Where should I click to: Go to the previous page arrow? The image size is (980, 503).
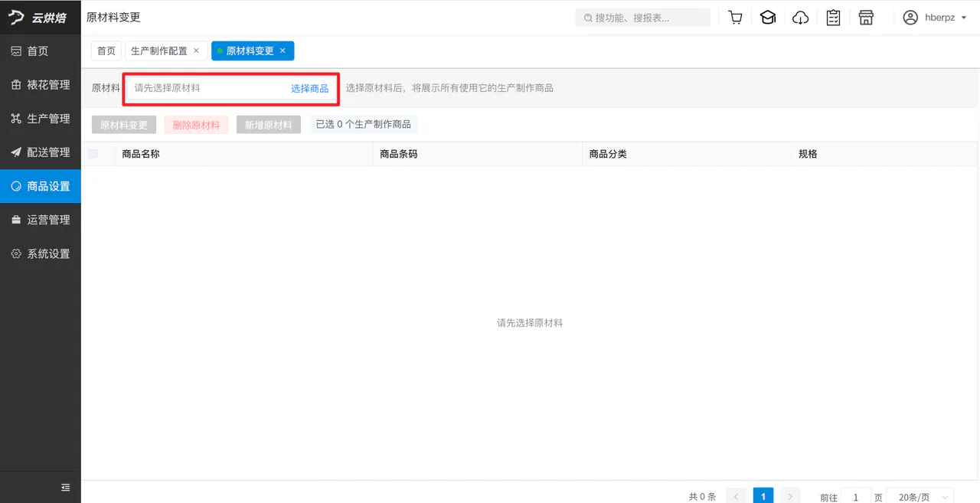pos(737,497)
